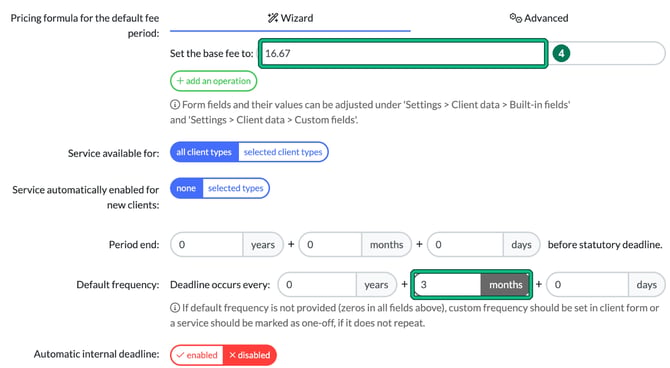Set Automatic internal deadline to enabled
Image resolution: width=670 pixels, height=368 pixels.
(197, 355)
